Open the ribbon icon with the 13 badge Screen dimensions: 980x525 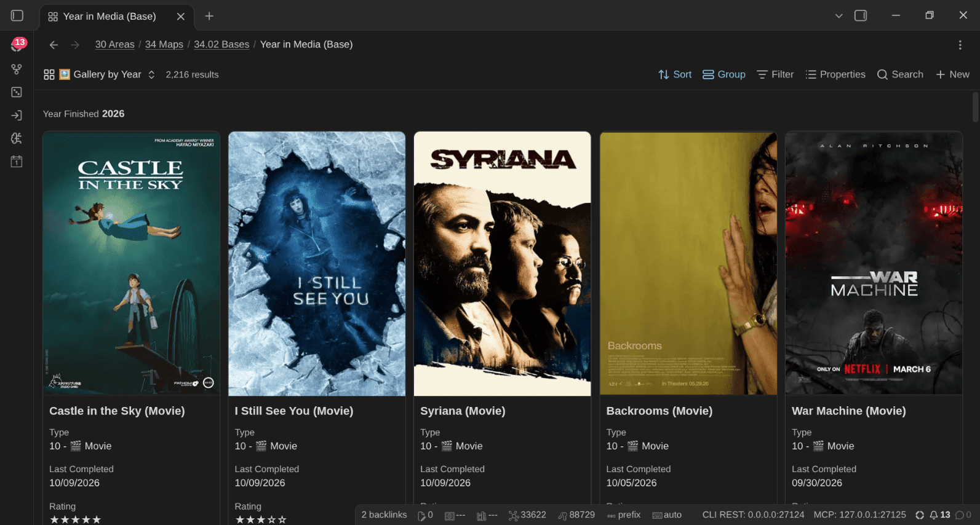point(17,45)
